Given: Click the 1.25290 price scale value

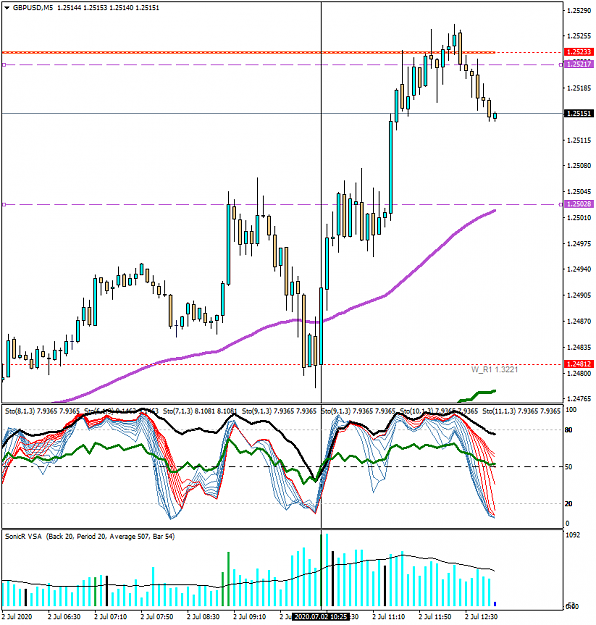Looking at the screenshot, I should pyautogui.click(x=579, y=10).
